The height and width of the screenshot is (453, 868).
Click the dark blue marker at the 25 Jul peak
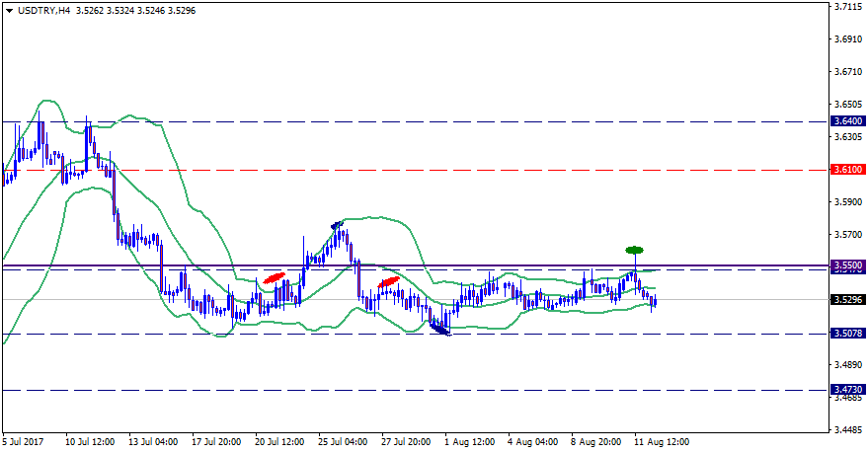[338, 225]
